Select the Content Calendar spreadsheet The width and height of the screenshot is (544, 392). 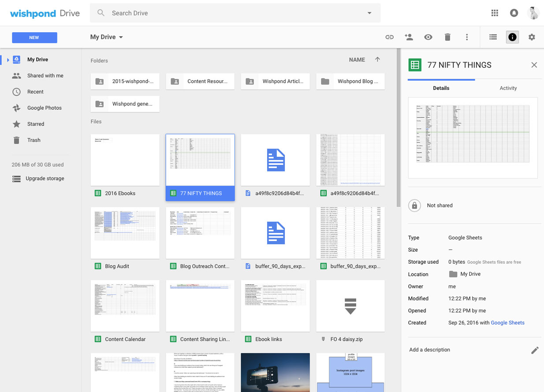coord(125,314)
